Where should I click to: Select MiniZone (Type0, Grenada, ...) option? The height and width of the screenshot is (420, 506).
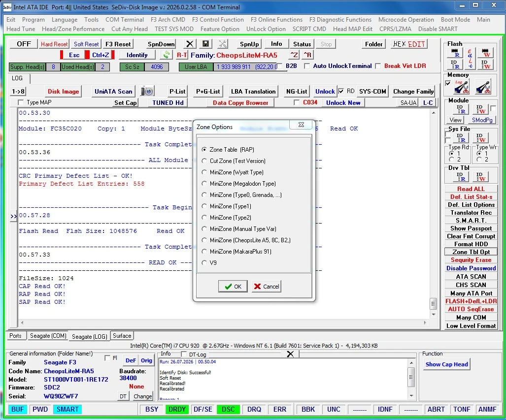[x=204, y=195]
